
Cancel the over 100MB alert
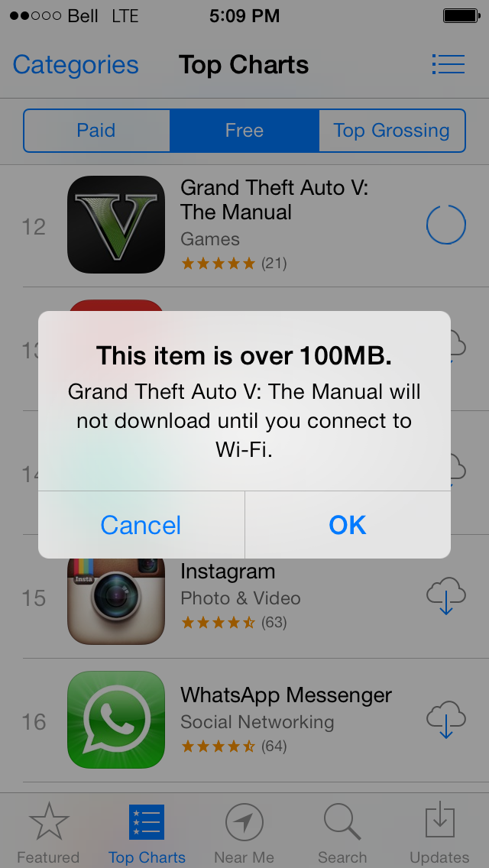141,525
